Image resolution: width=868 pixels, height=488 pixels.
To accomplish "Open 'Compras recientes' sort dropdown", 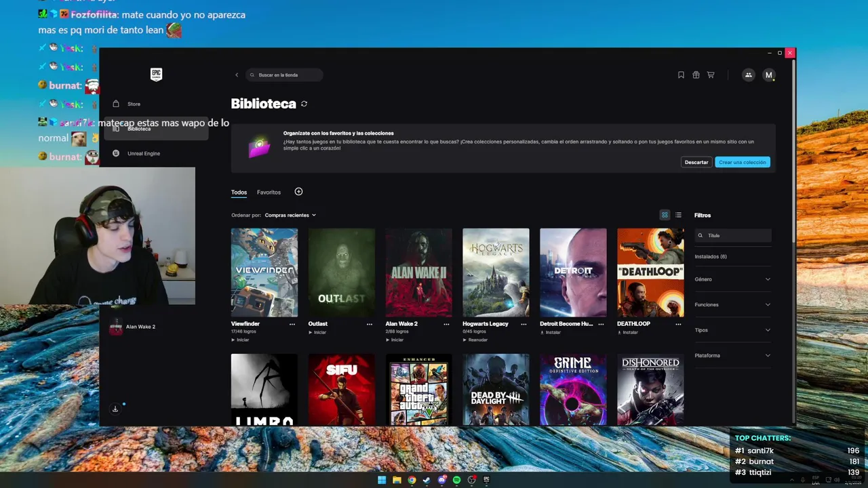I will (290, 216).
